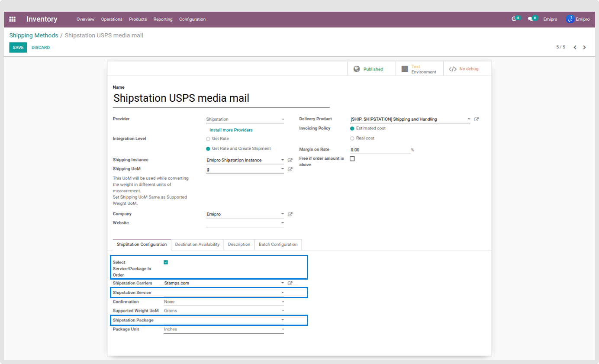Go to the previous record arrow
This screenshot has width=599, height=364.
(575, 47)
